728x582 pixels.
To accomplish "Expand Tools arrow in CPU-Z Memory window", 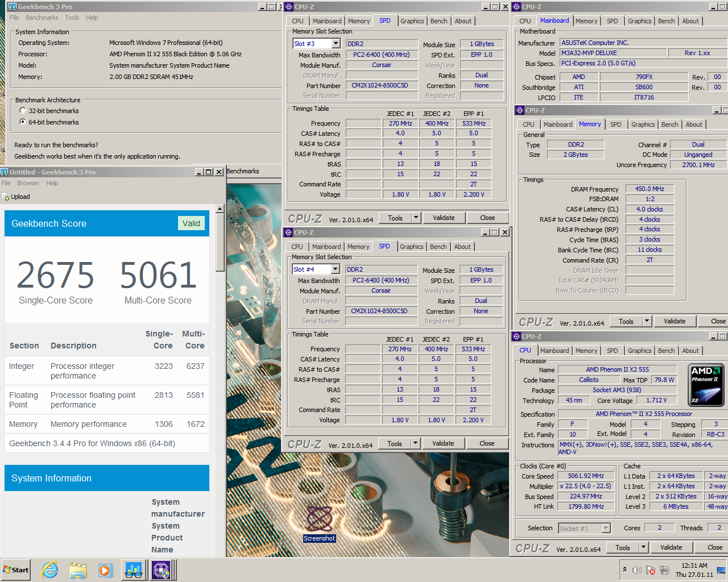I will [647, 321].
